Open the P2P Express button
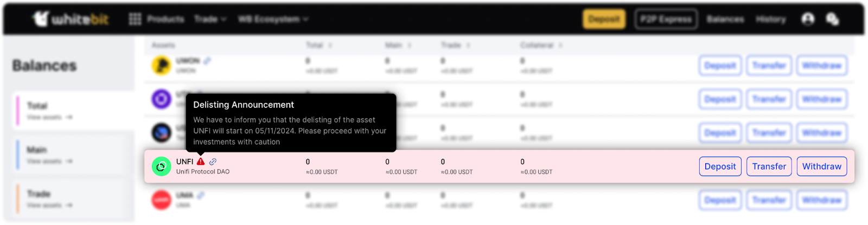 point(666,19)
